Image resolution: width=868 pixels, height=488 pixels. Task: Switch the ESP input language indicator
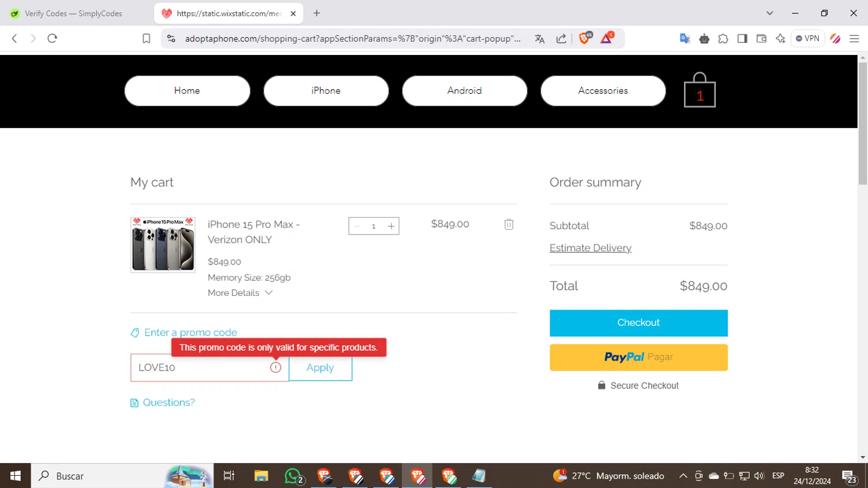[x=778, y=476]
